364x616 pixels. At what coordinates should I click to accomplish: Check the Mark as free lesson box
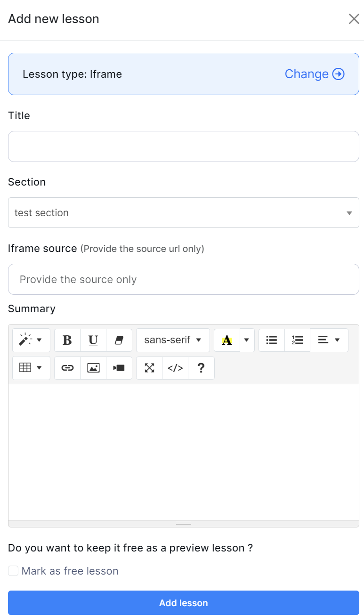pyautogui.click(x=13, y=571)
